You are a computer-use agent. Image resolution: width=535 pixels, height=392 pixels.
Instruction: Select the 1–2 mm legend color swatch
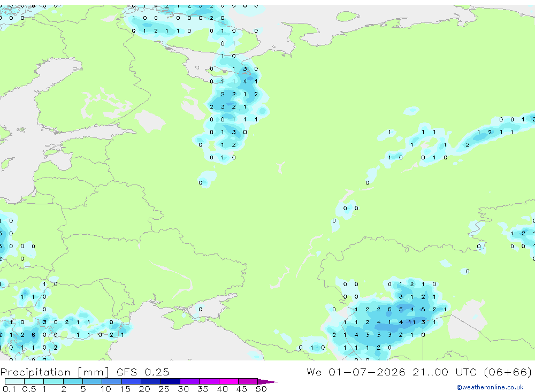(x=53, y=381)
